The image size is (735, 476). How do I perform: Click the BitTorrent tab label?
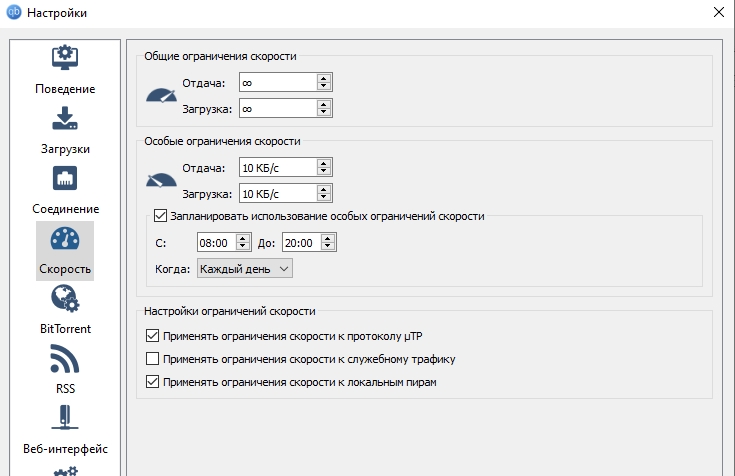point(66,329)
